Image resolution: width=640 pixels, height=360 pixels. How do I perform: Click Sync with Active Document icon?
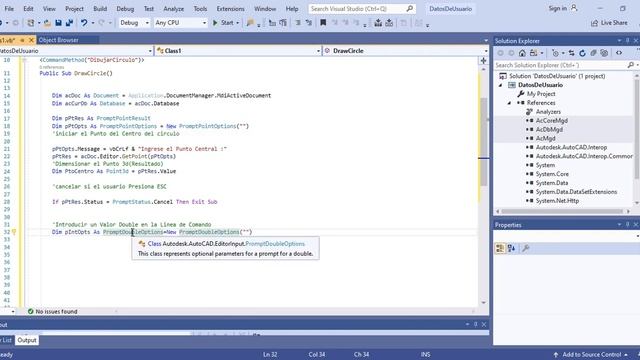[571, 53]
